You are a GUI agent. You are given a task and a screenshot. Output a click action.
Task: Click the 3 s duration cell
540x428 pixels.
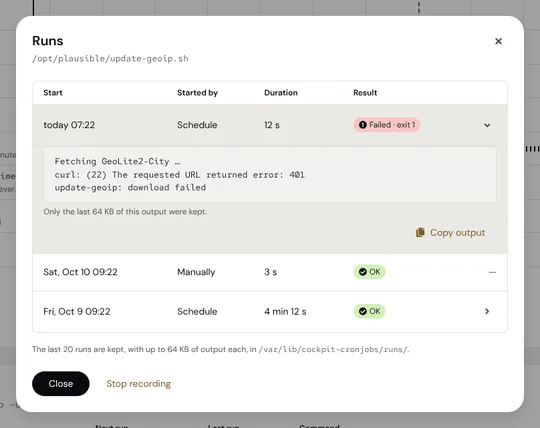(270, 272)
